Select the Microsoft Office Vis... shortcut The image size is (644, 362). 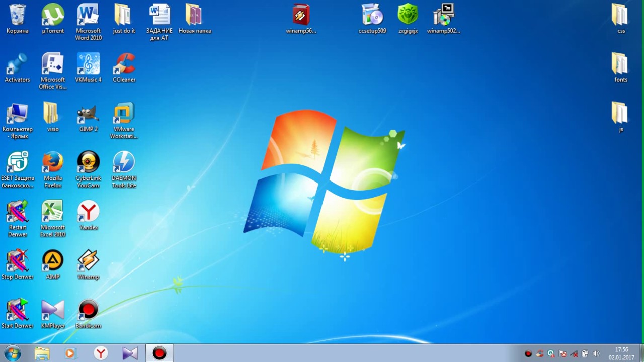(x=53, y=72)
